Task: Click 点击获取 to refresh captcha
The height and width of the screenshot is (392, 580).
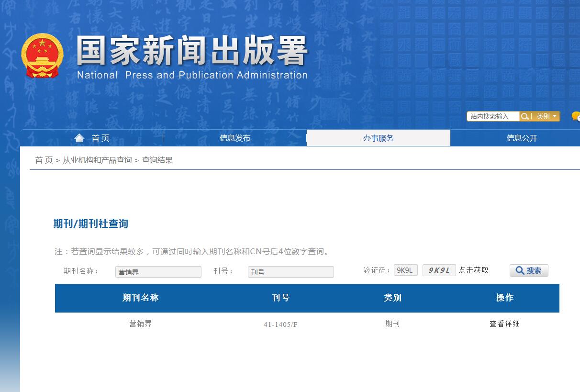Action: tap(474, 270)
